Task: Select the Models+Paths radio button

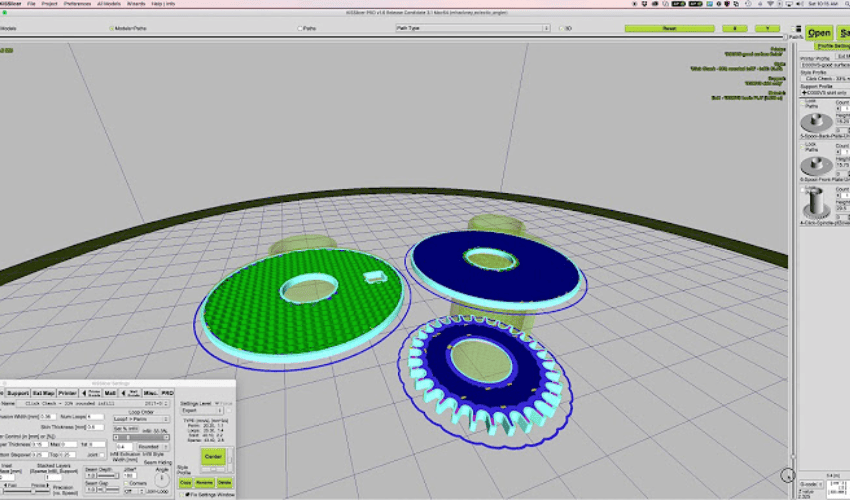Action: coord(111,28)
